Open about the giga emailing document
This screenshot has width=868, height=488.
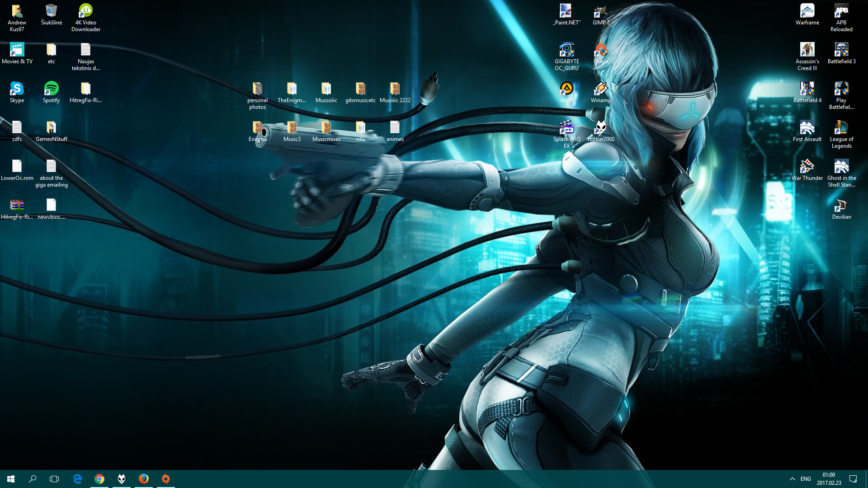(x=51, y=174)
